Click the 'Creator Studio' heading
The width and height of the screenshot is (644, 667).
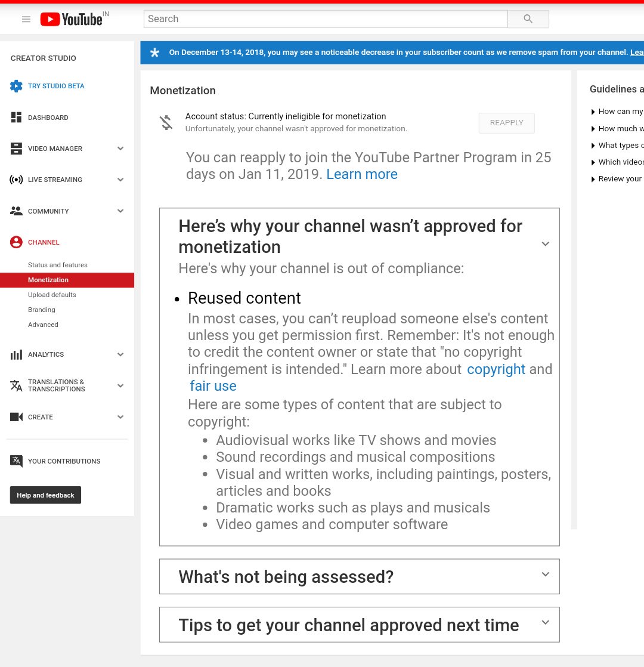tap(44, 58)
